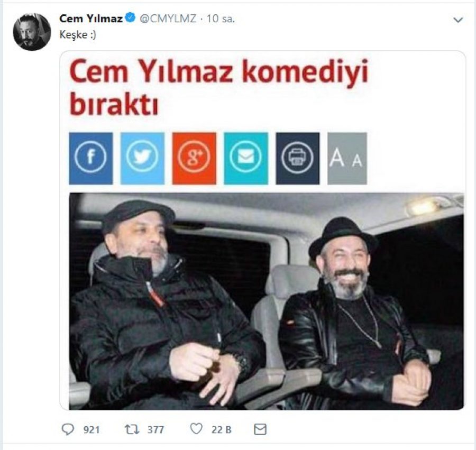Share via the Google Plus icon
Image resolution: width=476 pixels, height=450 pixels.
194,158
